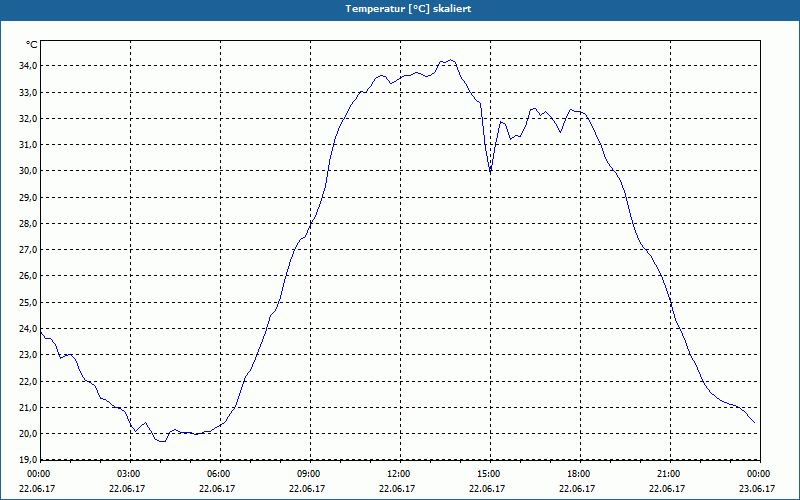Pick the '28,0' y-axis tick label

(28, 223)
